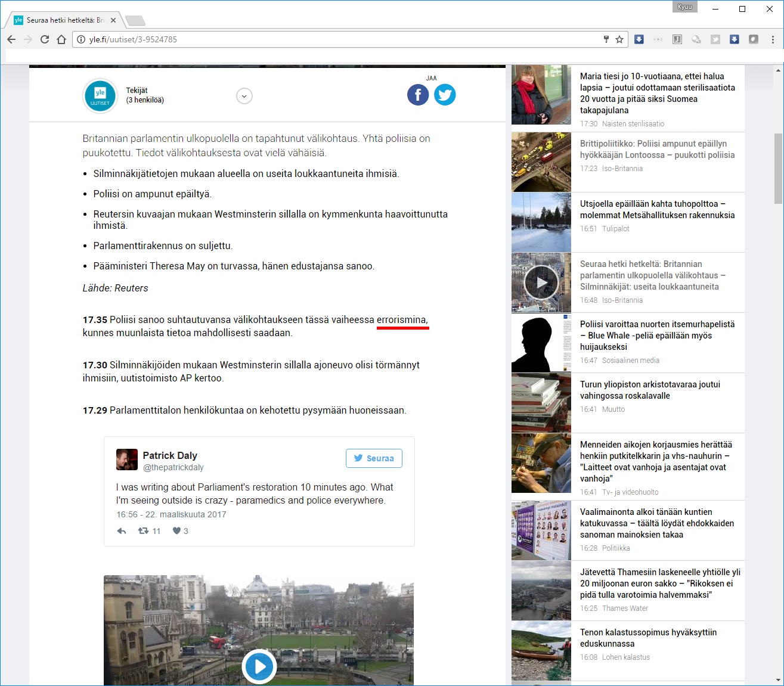Play the video thumbnail in the sidebar

coord(541,283)
